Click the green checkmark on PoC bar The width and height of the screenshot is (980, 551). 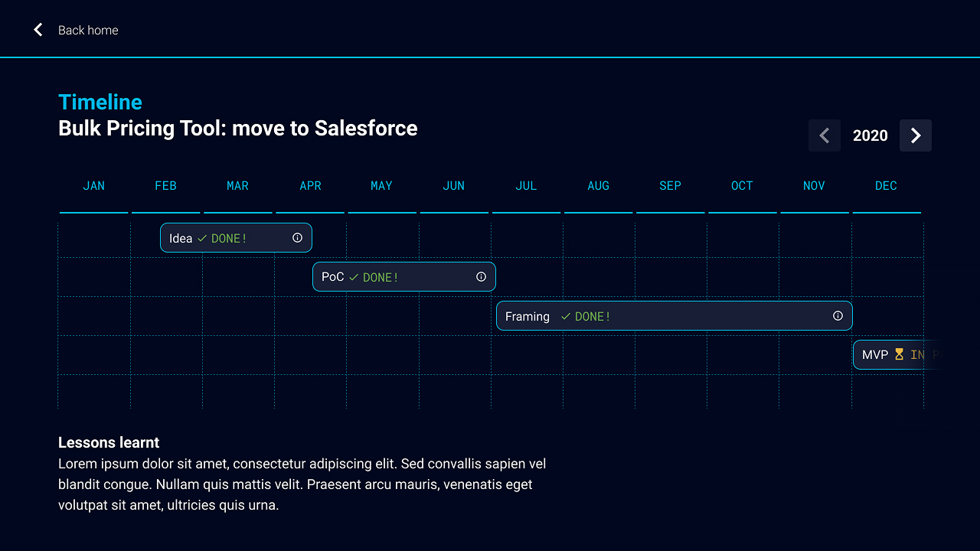tap(354, 278)
